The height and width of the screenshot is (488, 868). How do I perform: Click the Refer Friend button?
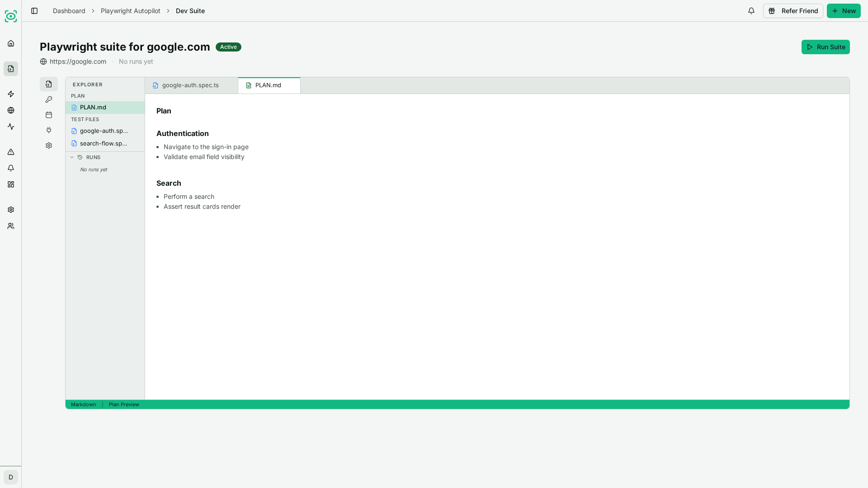click(x=793, y=11)
